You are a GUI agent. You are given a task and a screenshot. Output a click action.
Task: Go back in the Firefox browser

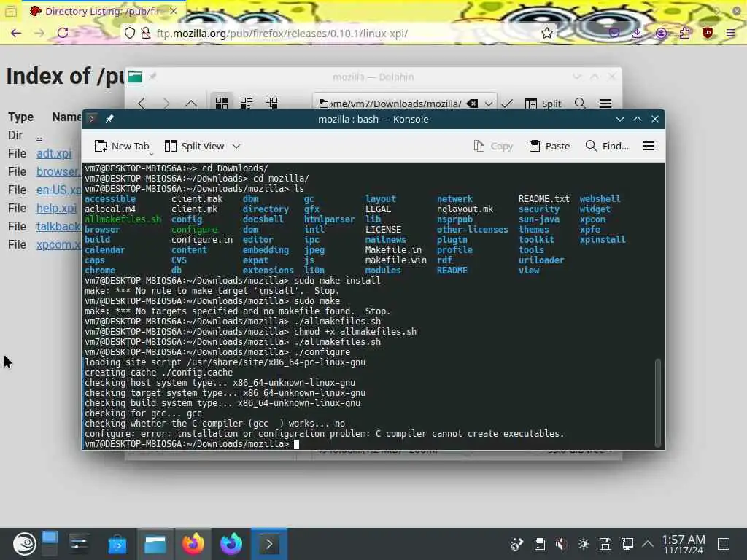16,33
